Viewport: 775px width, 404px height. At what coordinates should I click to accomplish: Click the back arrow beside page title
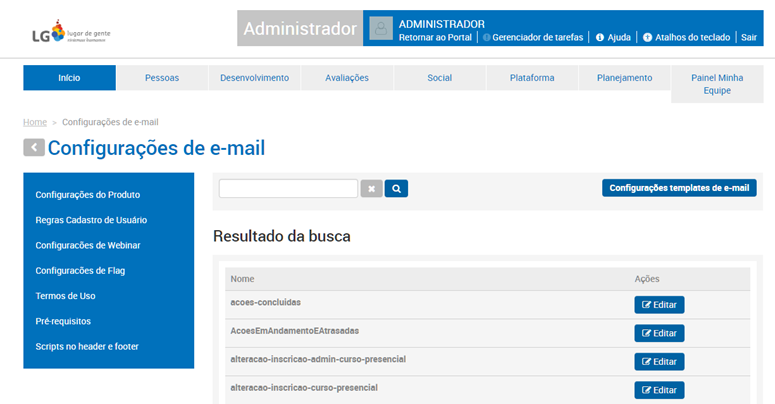[34, 147]
